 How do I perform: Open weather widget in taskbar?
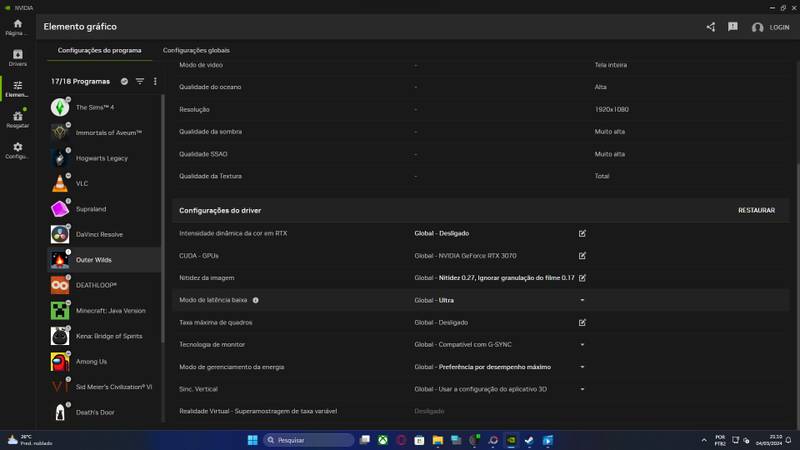(x=30, y=440)
